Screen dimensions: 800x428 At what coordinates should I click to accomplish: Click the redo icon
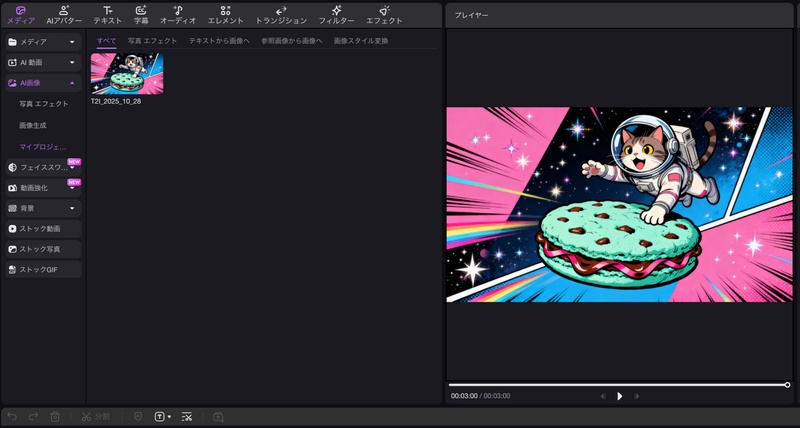(x=33, y=417)
